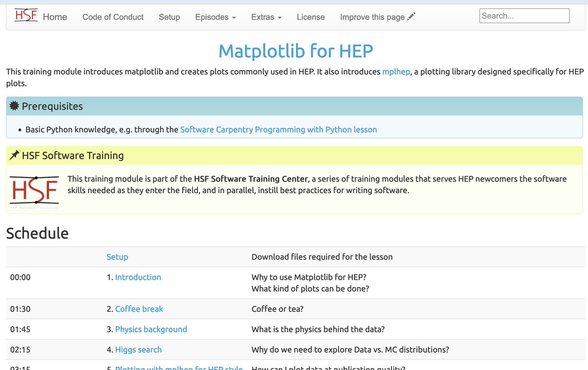The image size is (588, 370).
Task: Click the 00:00 time cell
Action: [x=20, y=277]
